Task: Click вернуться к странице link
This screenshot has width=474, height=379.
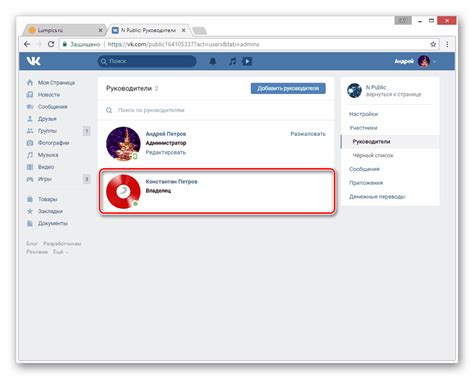Action: (x=394, y=94)
